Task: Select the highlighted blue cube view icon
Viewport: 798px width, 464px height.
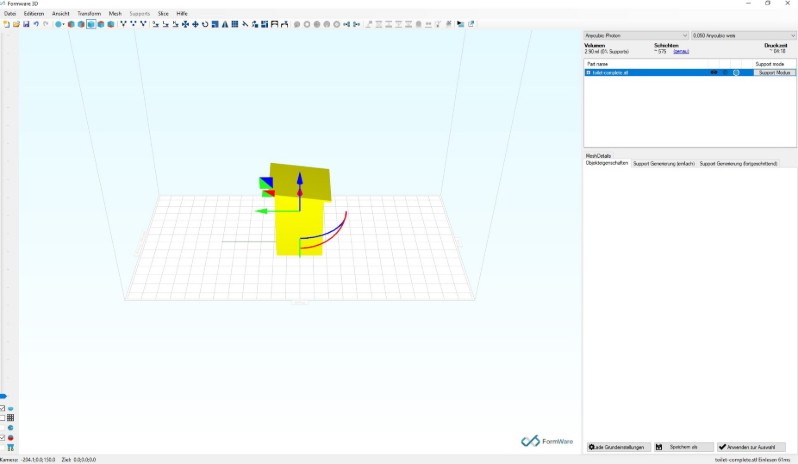Action: [x=91, y=24]
